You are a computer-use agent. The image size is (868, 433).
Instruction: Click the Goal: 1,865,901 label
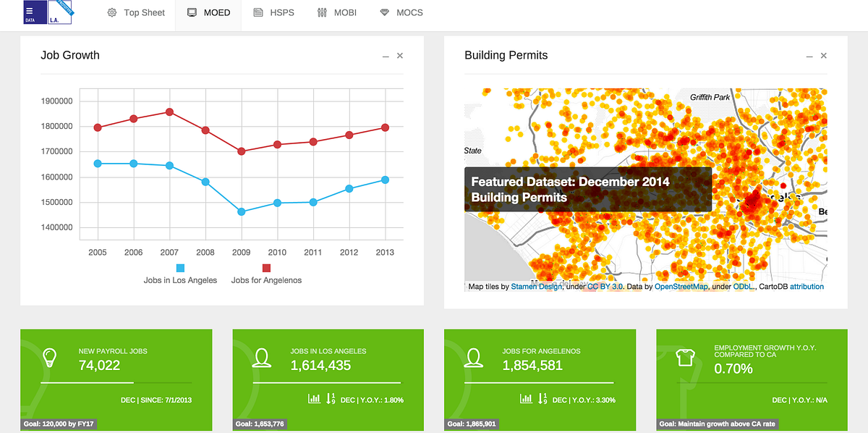(x=472, y=424)
